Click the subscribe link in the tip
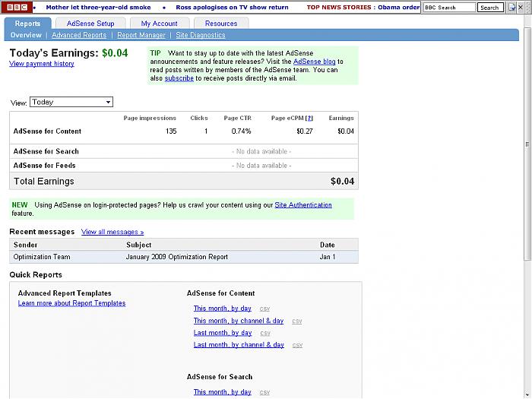532x399 pixels. point(179,78)
